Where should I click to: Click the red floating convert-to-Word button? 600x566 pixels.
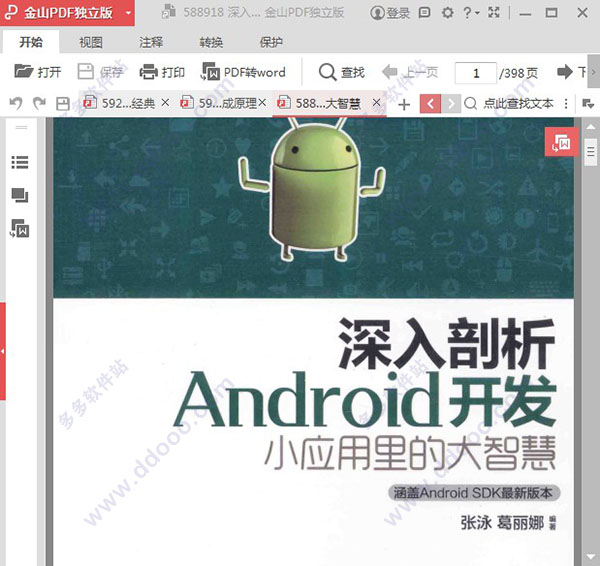coord(561,142)
